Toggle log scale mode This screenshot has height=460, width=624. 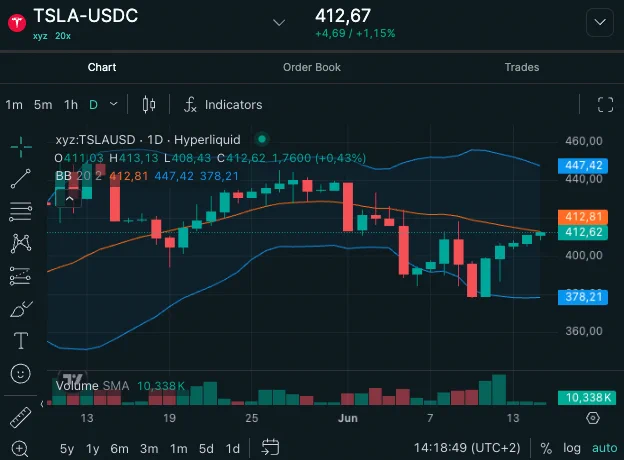coord(571,448)
